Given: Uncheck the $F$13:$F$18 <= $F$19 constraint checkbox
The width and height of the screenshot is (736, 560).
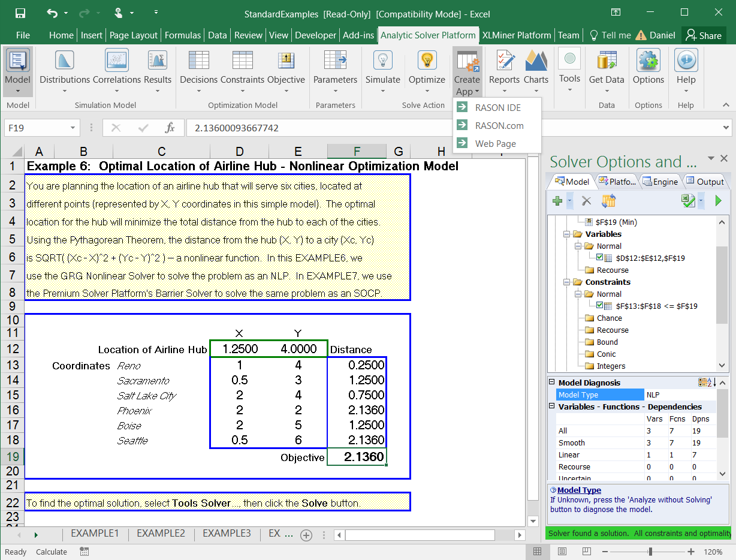Looking at the screenshot, I should tap(600, 306).
